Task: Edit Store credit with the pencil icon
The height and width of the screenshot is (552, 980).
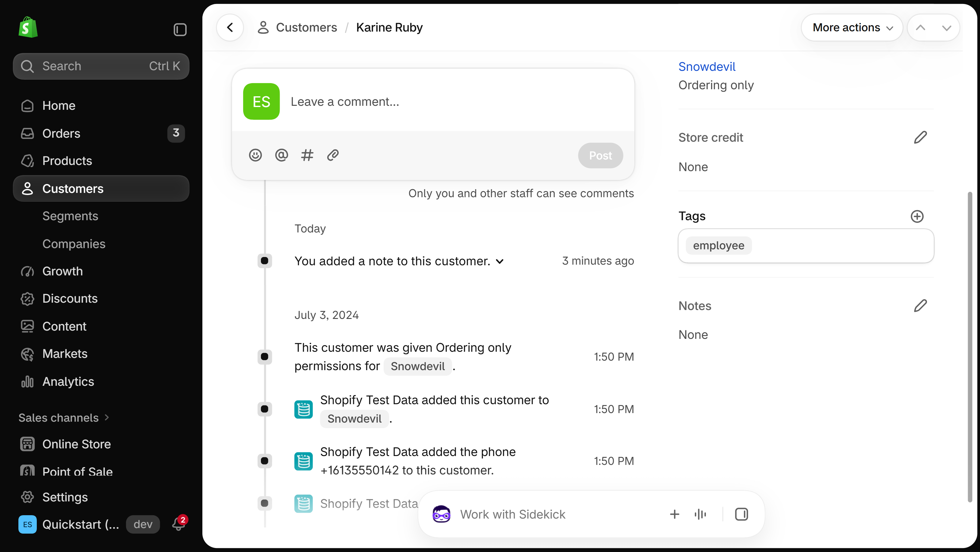Action: [x=920, y=137]
